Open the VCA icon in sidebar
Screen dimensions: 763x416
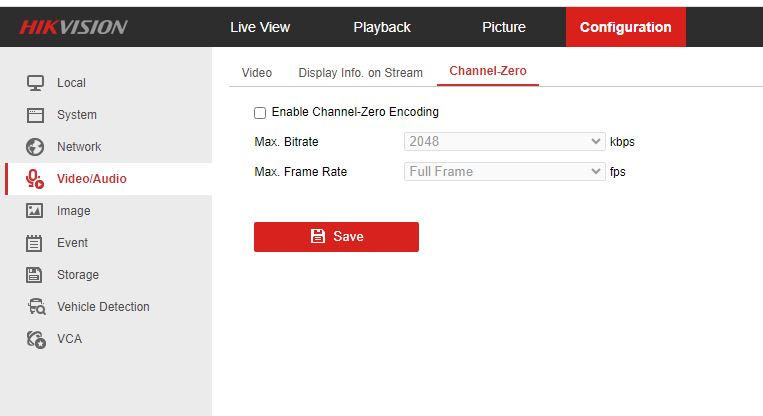tap(35, 339)
